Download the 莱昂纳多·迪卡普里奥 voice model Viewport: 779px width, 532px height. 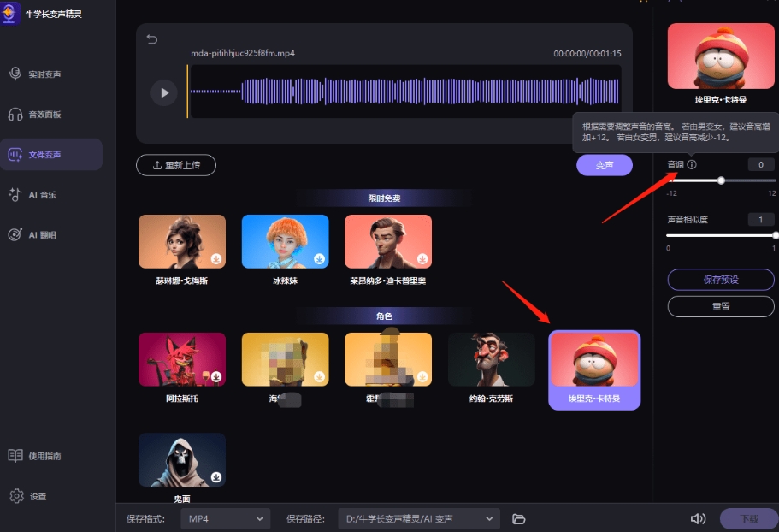(x=422, y=259)
